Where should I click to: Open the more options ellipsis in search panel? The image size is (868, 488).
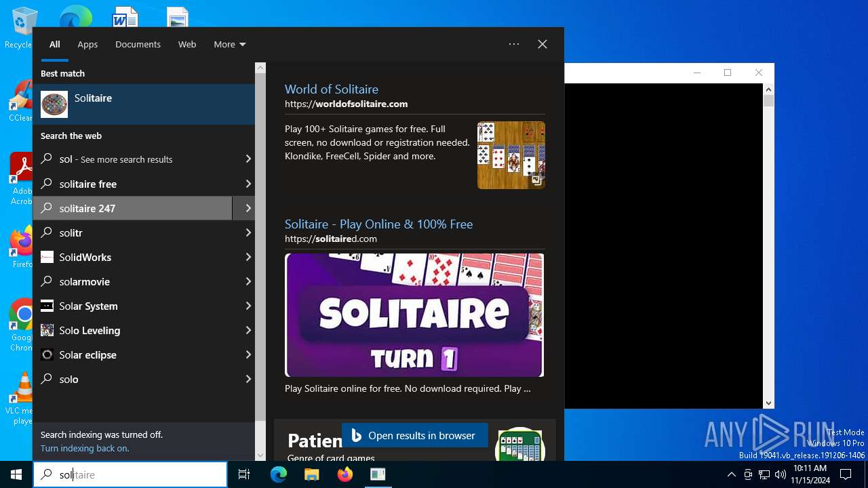[x=514, y=44]
